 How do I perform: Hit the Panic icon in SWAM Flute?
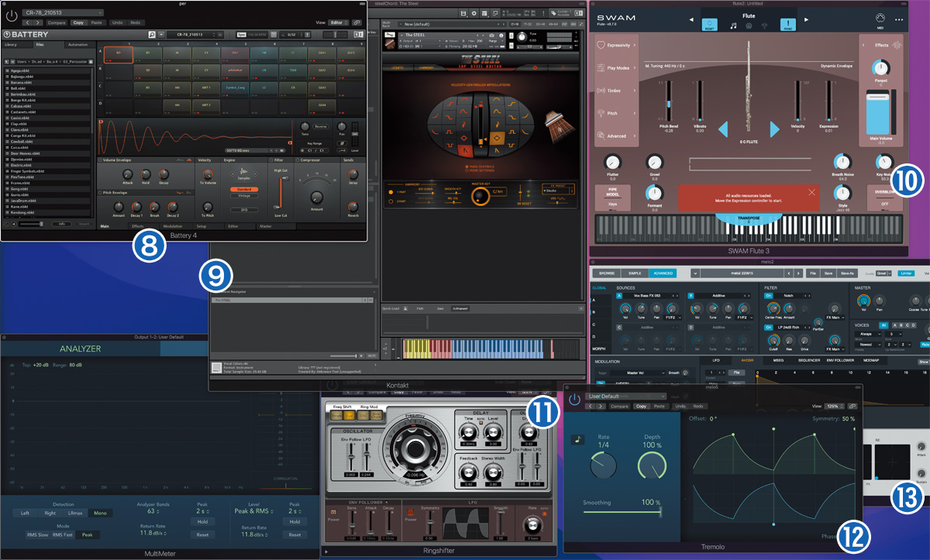coord(787,23)
